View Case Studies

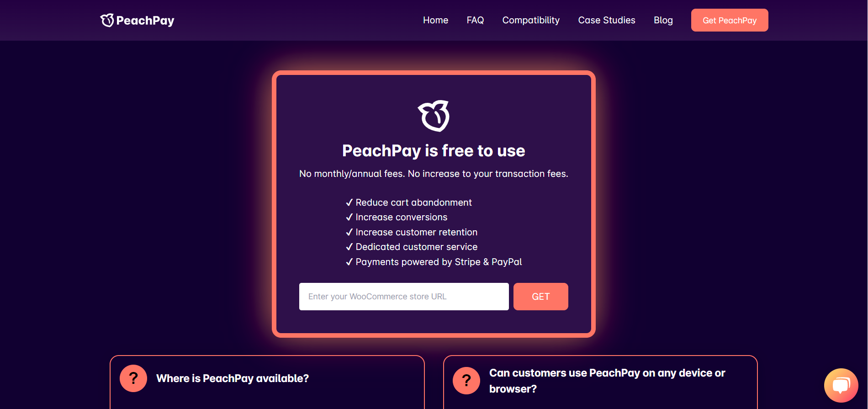pyautogui.click(x=607, y=20)
